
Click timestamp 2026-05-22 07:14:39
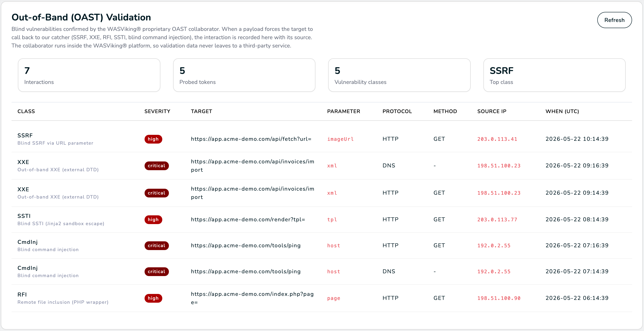[577, 272]
